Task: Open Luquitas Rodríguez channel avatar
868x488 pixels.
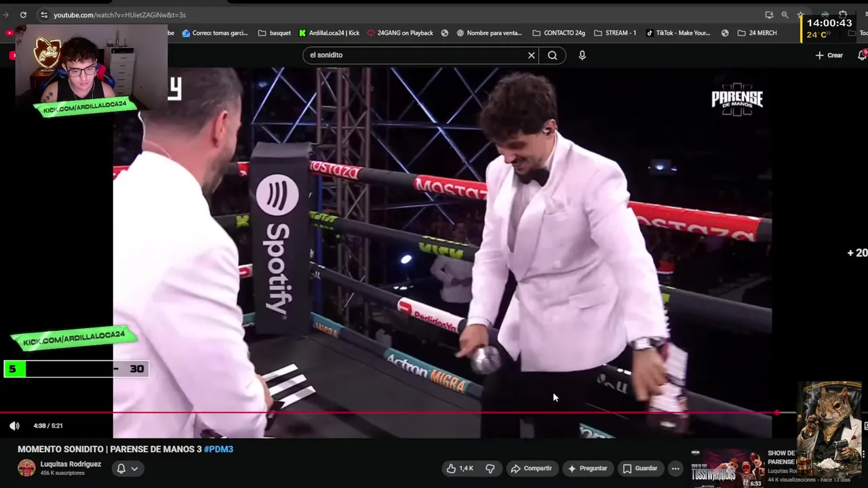Action: (26, 468)
